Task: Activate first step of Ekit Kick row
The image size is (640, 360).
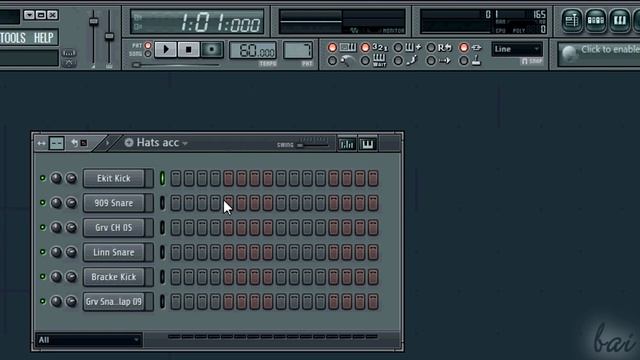Action: coord(176,178)
